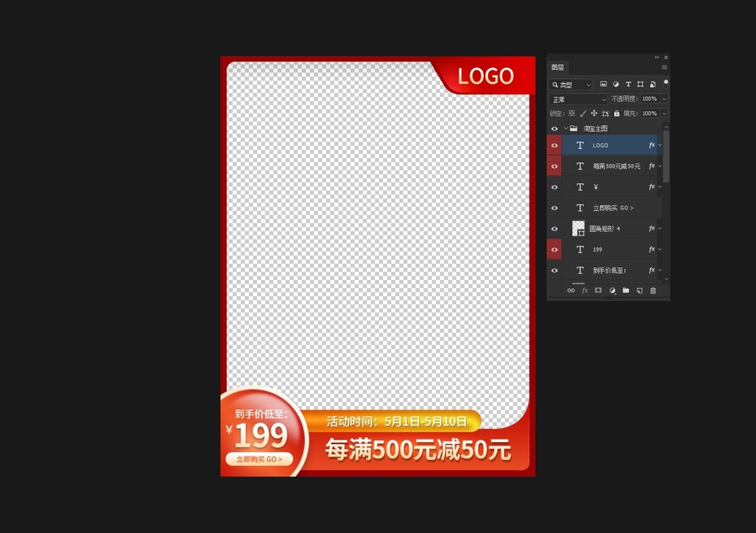Screen dimensions: 756x533
Task: Select the 每满500元减50元 layer row
Action: click(612, 166)
